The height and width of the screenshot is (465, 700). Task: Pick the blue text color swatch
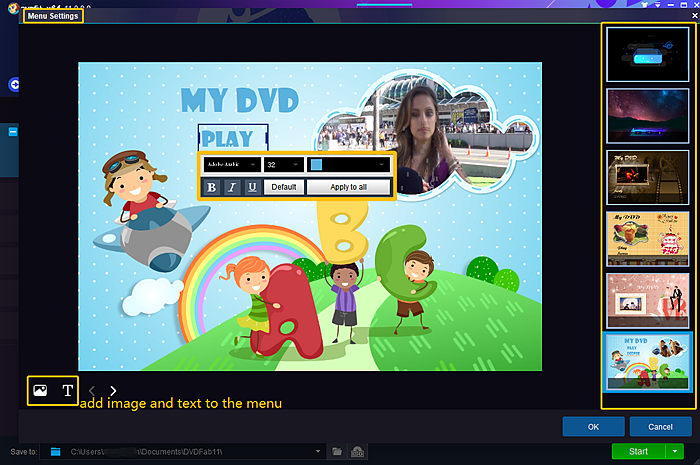316,164
